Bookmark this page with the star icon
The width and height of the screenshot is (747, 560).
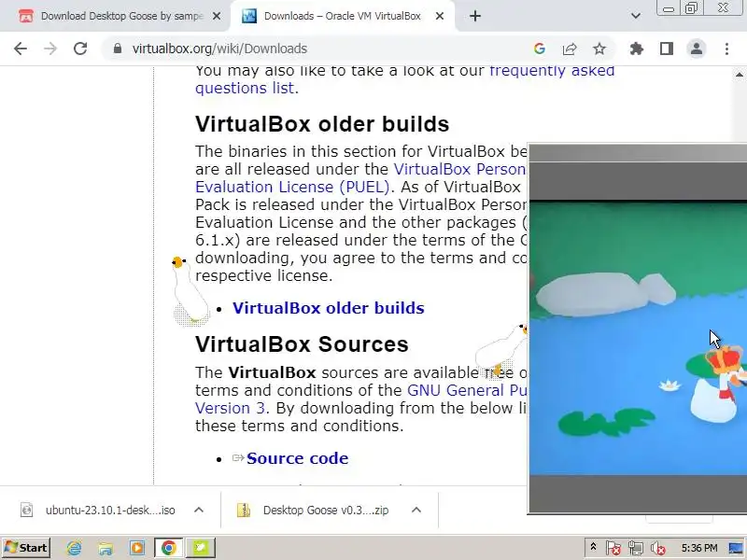599,49
